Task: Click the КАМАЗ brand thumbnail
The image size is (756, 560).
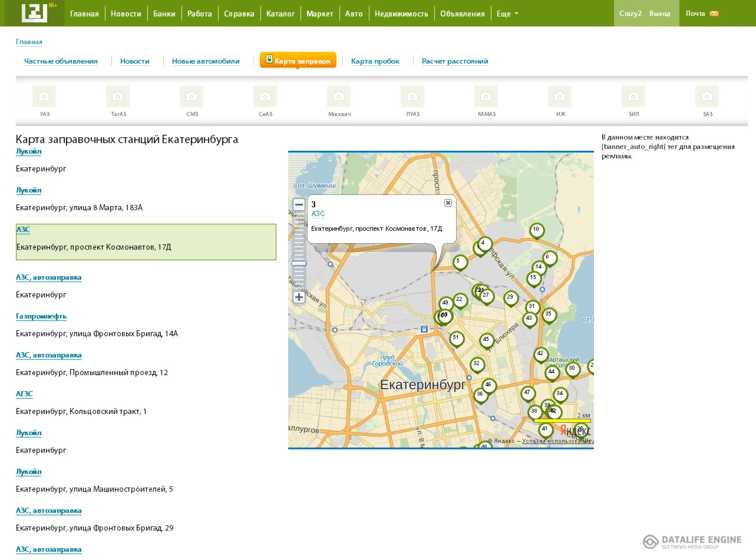Action: 486,97
